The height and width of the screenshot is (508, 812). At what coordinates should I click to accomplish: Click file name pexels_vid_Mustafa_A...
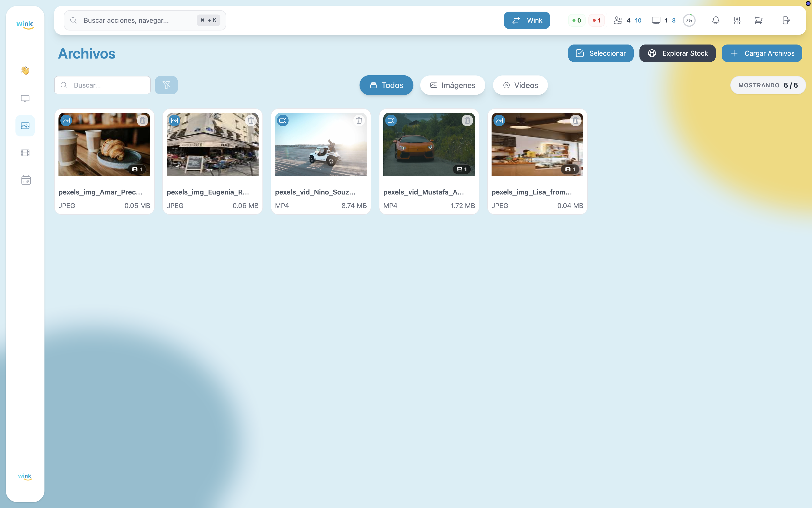point(423,192)
